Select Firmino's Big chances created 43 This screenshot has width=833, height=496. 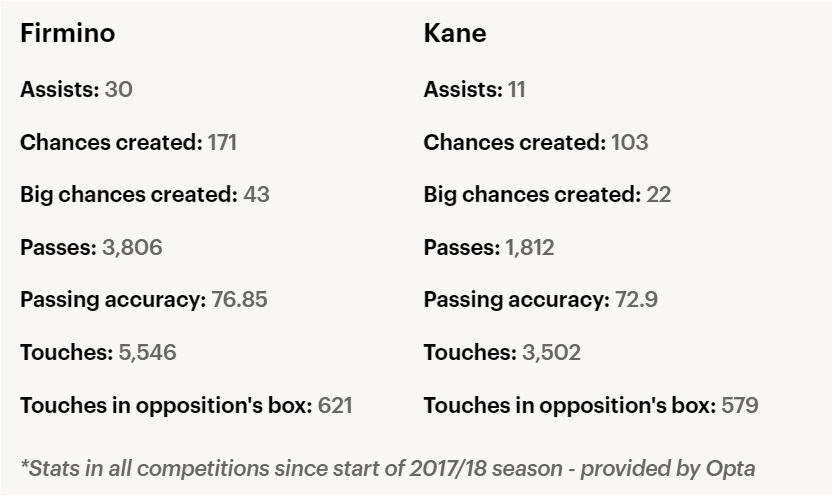tap(256, 194)
